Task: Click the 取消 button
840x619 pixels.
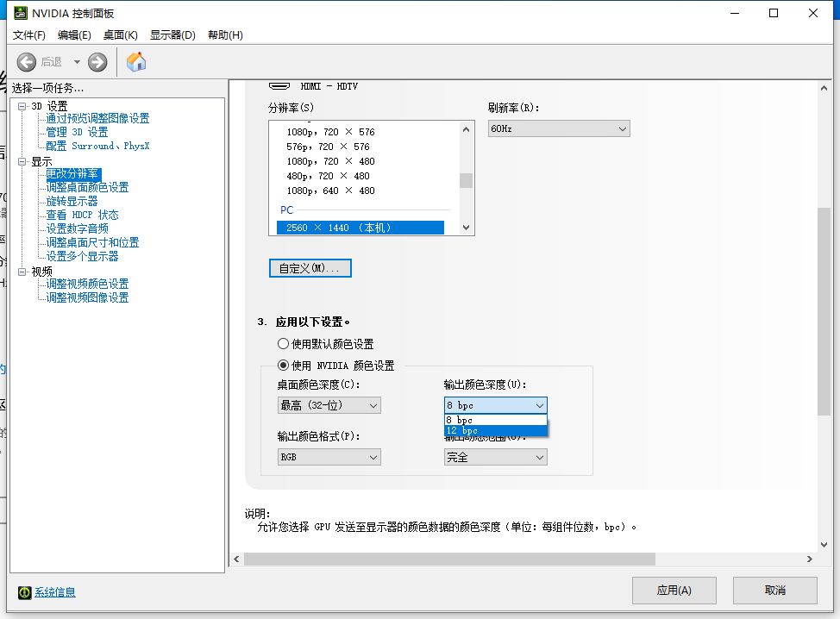Action: click(775, 591)
